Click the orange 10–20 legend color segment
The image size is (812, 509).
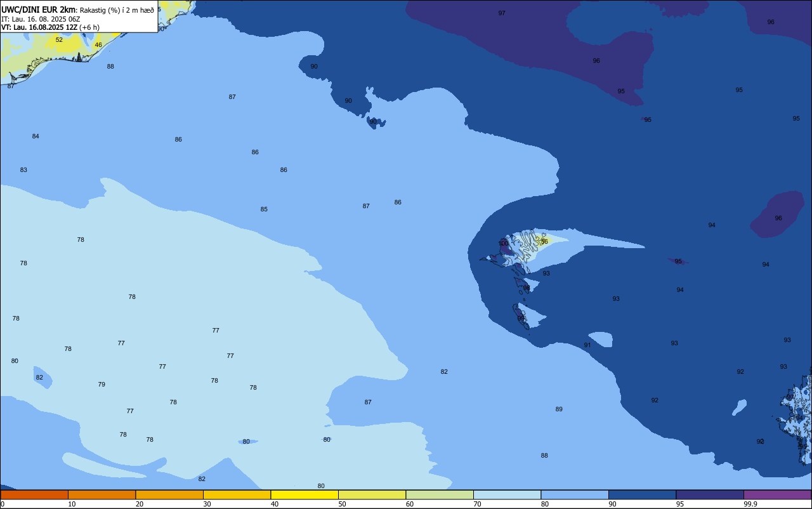coord(101,494)
